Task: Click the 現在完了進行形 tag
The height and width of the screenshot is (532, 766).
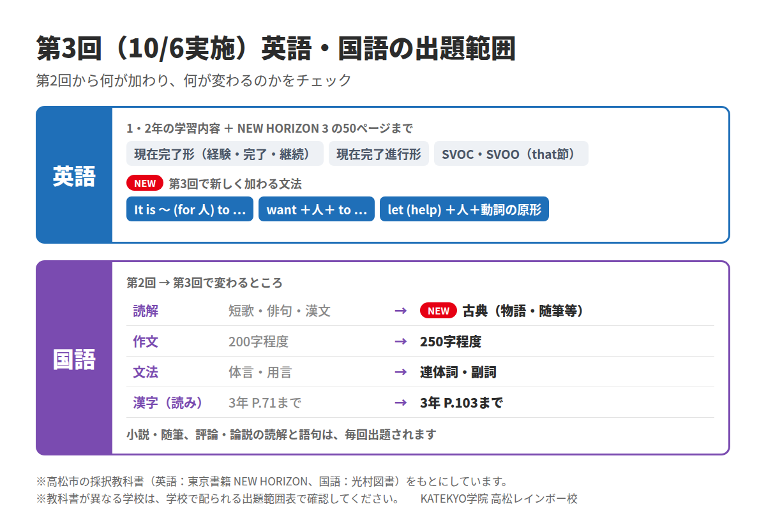Action: pyautogui.click(x=379, y=154)
